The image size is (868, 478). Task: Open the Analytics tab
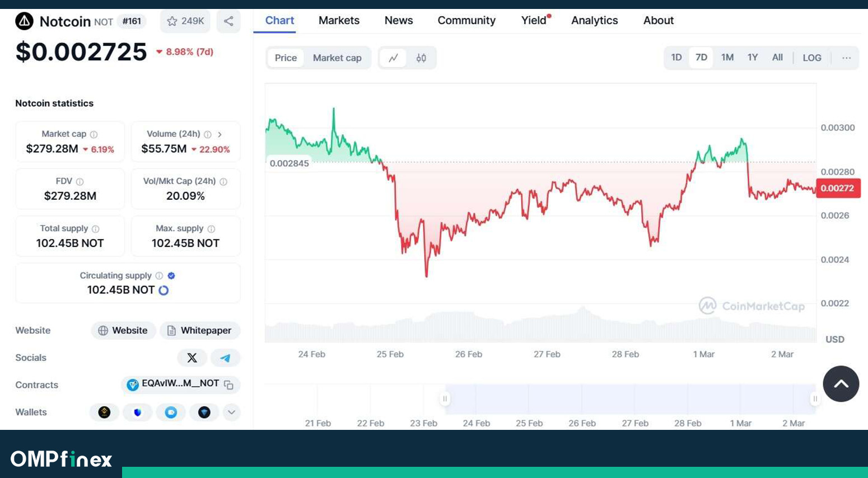pyautogui.click(x=594, y=21)
